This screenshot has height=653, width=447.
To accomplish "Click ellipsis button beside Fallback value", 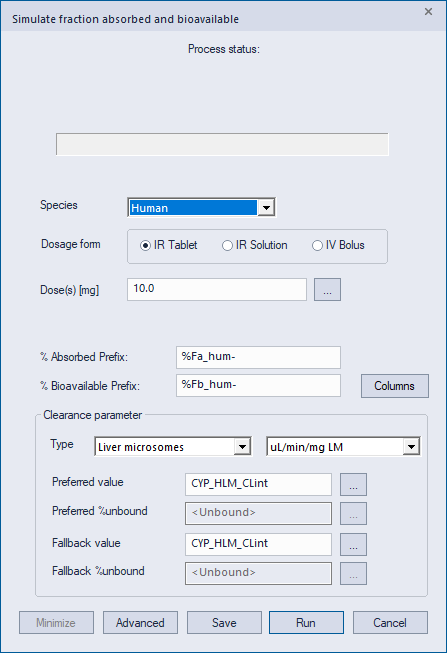I will point(353,544).
